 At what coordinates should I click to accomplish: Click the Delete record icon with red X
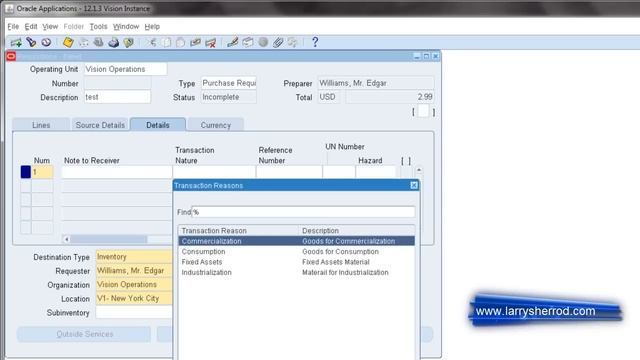211,42
